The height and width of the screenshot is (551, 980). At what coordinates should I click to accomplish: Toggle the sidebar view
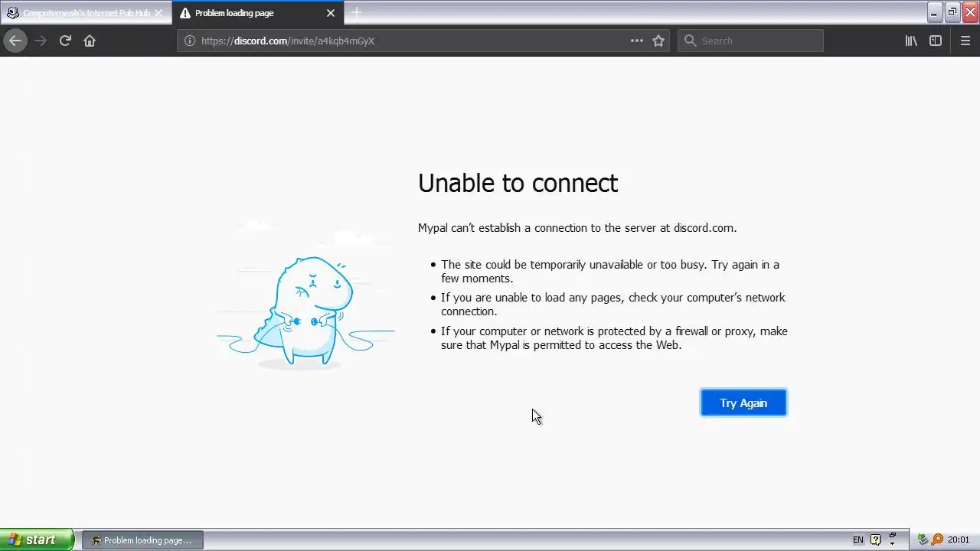tap(936, 41)
